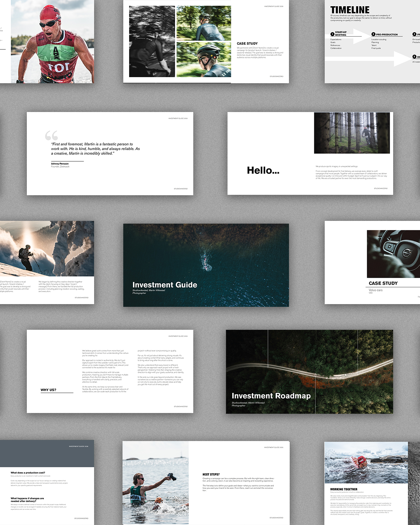Click the PRE-PRODUCTION step label

click(x=387, y=35)
